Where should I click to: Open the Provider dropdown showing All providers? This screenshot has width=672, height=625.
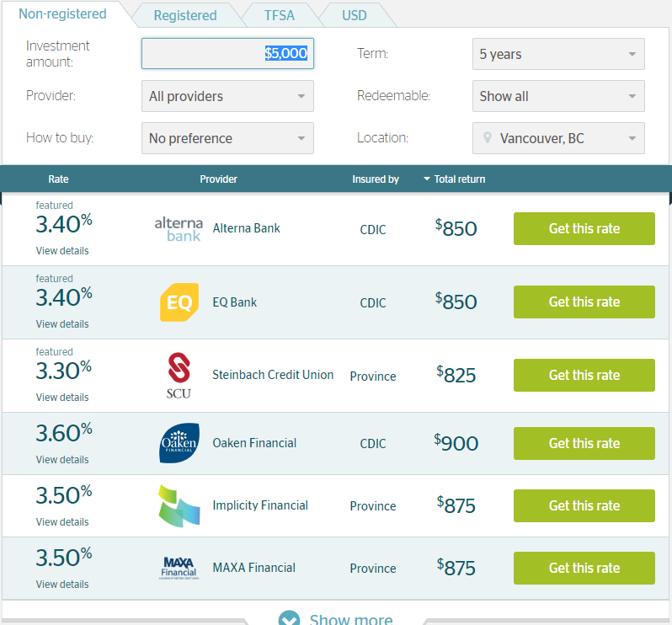[227, 96]
